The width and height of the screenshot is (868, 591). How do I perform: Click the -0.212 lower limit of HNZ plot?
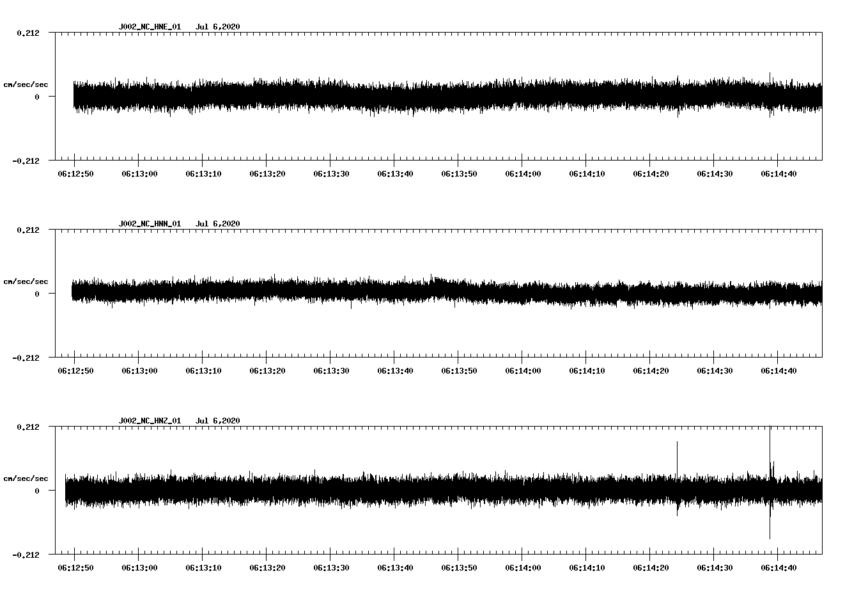[26, 555]
